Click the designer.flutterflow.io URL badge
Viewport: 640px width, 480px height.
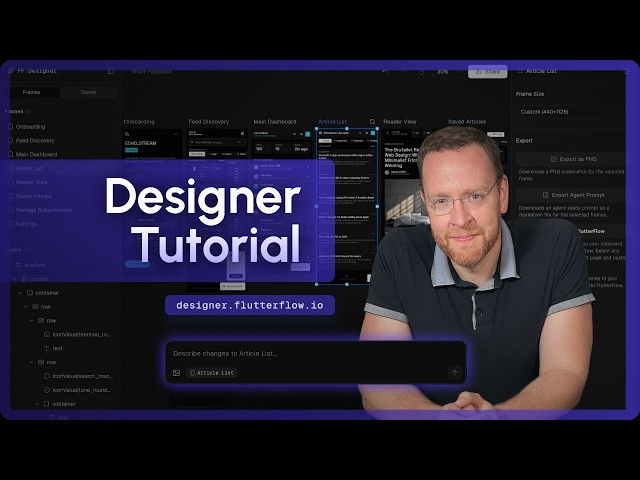click(250, 305)
